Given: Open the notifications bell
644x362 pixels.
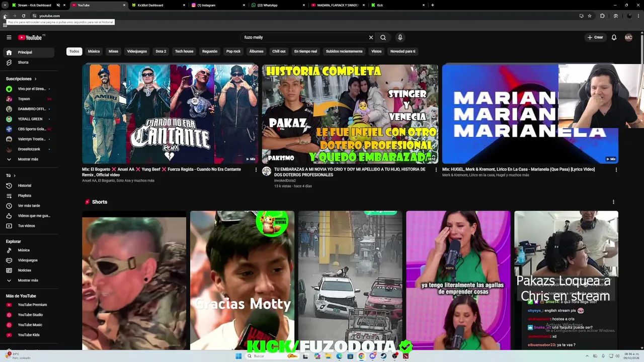Looking at the screenshot, I should (614, 37).
